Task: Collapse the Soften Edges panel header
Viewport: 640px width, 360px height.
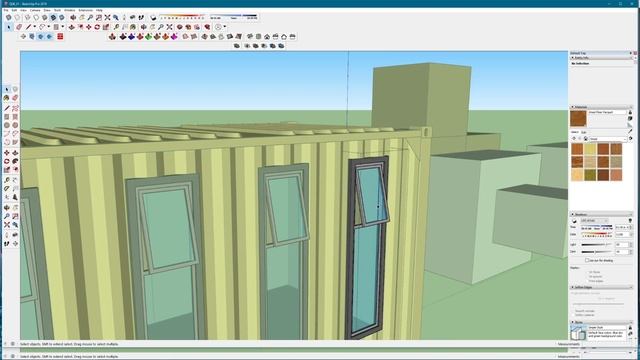Action: pos(600,287)
